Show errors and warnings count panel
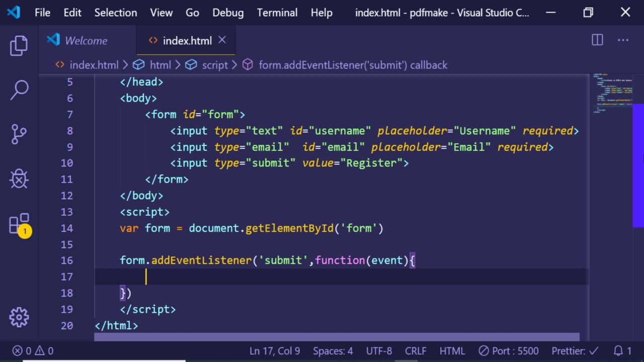This screenshot has height=362, width=644. coord(33,351)
